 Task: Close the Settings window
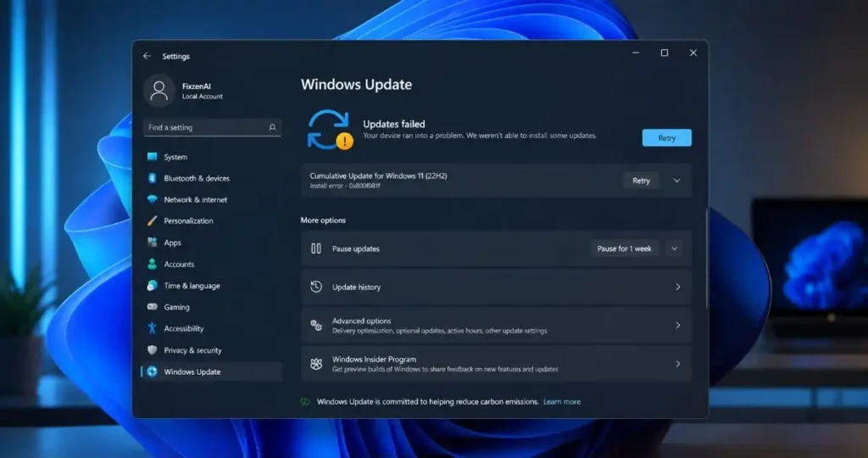coord(693,53)
